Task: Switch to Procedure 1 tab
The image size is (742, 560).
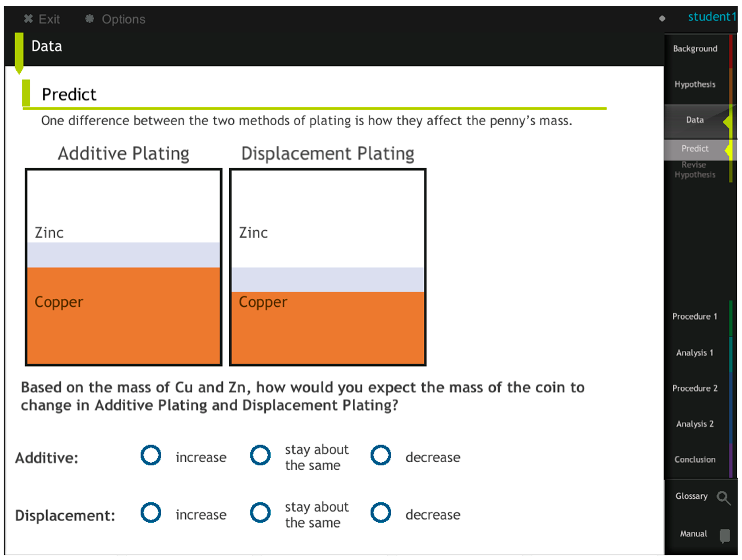Action: 695,317
